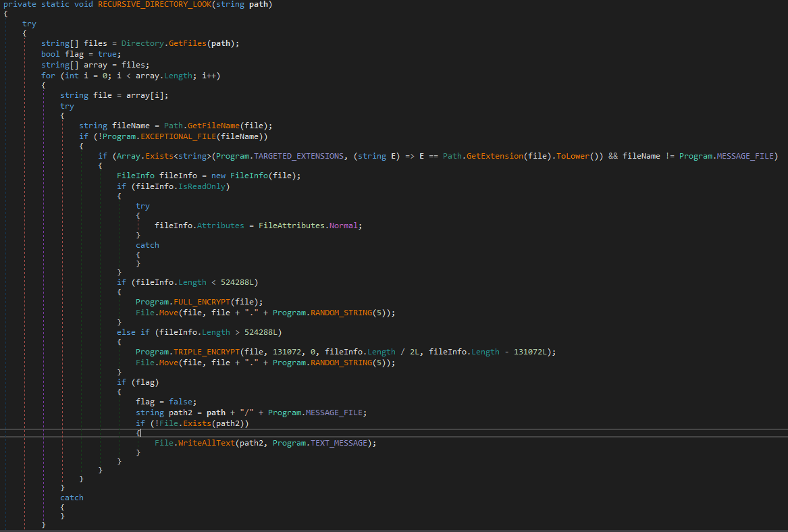The image size is (788, 532).
Task: Click the 'Normal' enum value
Action: pos(343,225)
